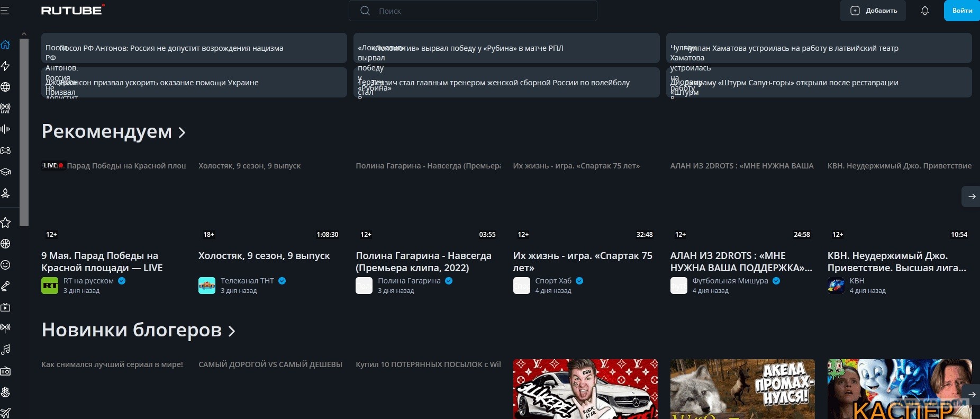The width and height of the screenshot is (980, 419).
Task: Open the Холостяк 9 сезон video thumbnail
Action: point(271,201)
